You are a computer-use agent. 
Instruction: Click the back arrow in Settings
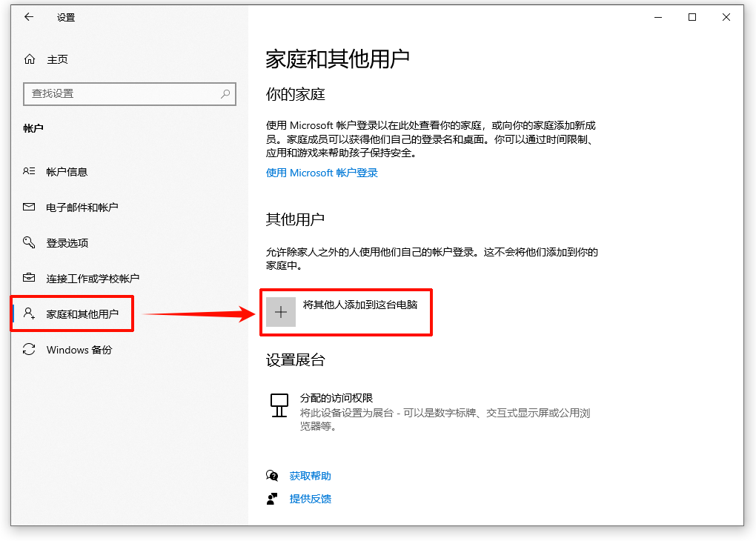click(28, 17)
